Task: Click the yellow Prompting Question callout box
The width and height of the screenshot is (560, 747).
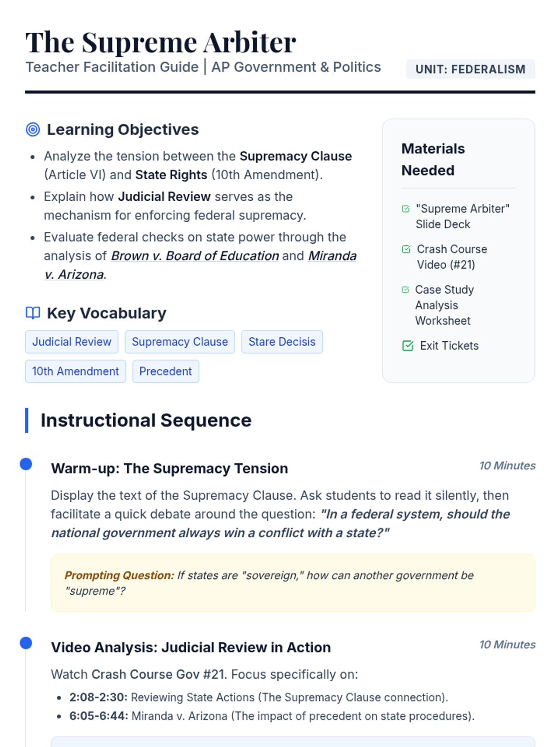Action: [293, 583]
